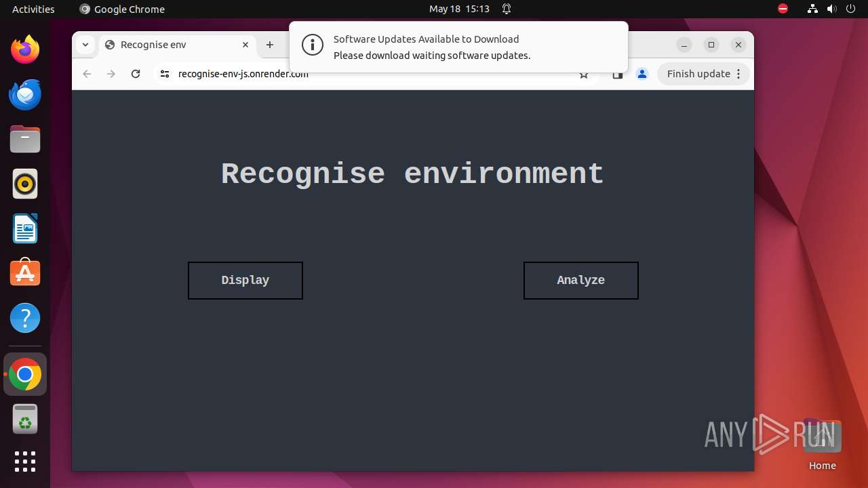The width and height of the screenshot is (868, 488).
Task: Open Chrome profile avatar
Action: pyautogui.click(x=642, y=74)
